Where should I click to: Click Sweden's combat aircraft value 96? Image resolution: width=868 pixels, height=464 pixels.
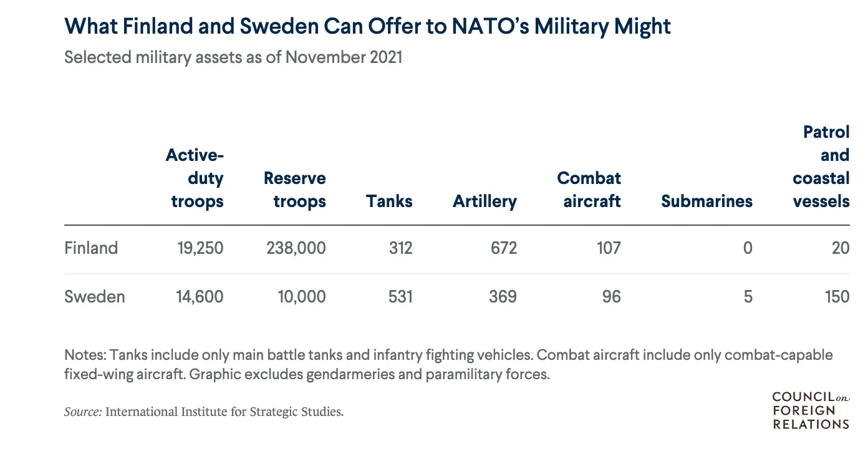pyautogui.click(x=611, y=296)
